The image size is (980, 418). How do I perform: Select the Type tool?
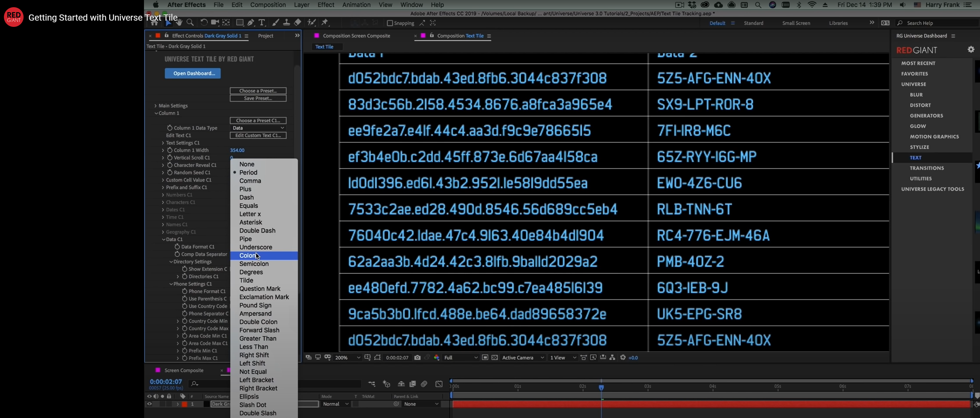click(x=262, y=23)
